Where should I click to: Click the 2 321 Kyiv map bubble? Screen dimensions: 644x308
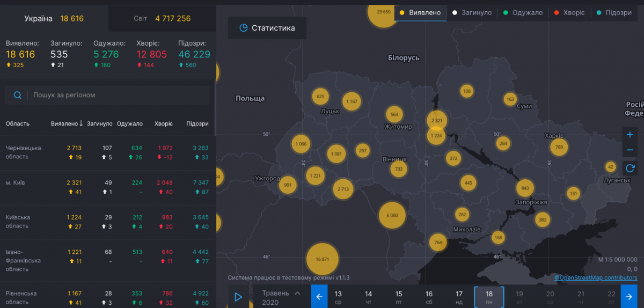pos(437,121)
